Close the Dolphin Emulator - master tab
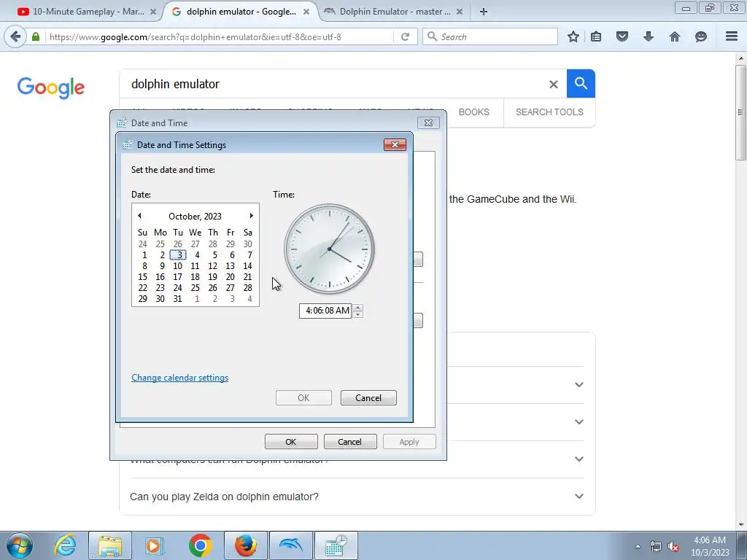Image resolution: width=747 pixels, height=560 pixels. (460, 12)
